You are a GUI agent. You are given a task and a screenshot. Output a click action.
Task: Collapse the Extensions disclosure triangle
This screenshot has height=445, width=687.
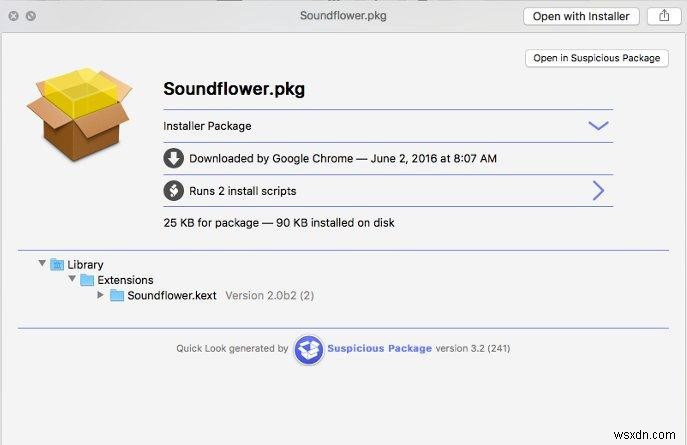[71, 280]
